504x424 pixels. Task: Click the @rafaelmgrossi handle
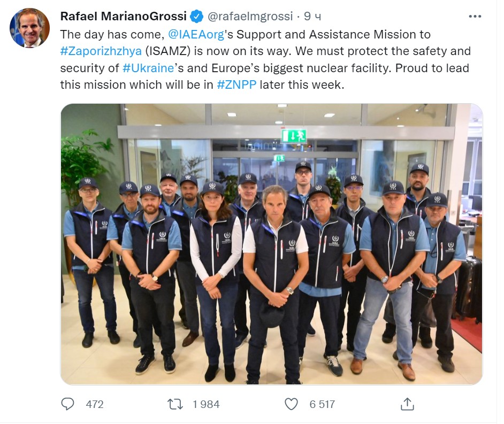[249, 17]
